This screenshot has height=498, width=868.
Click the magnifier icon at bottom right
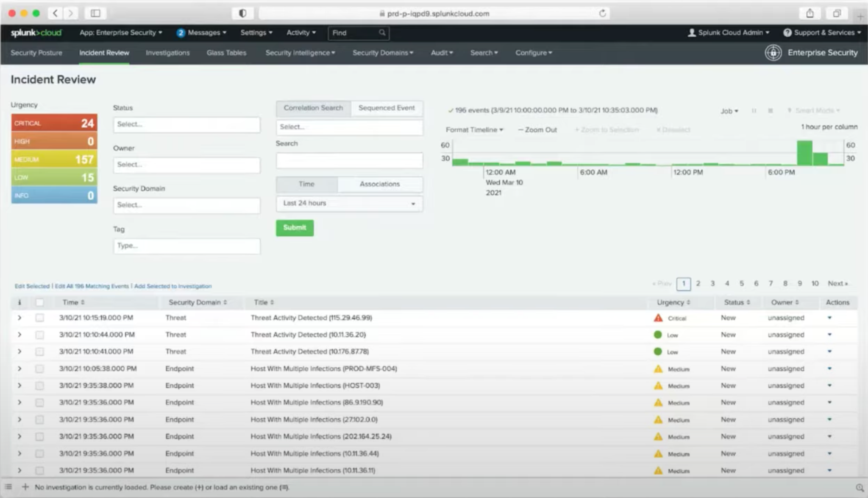(x=859, y=487)
